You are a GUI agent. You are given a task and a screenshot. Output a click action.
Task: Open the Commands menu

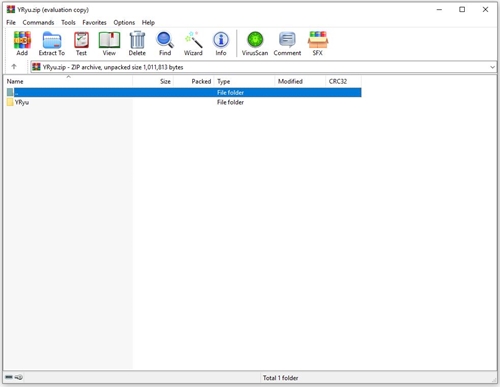38,22
